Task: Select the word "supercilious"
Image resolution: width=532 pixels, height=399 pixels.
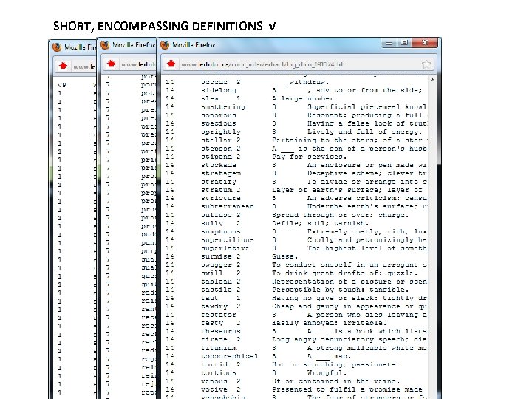Action: point(227,240)
